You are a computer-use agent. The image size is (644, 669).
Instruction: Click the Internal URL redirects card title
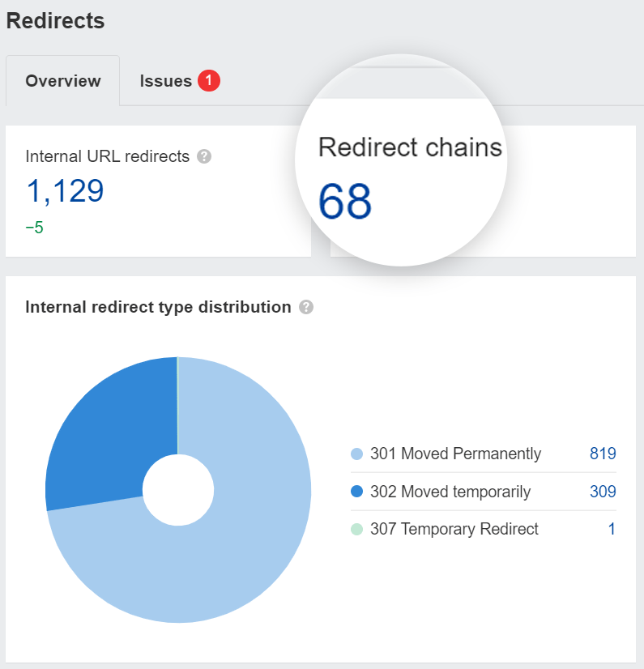(x=105, y=156)
